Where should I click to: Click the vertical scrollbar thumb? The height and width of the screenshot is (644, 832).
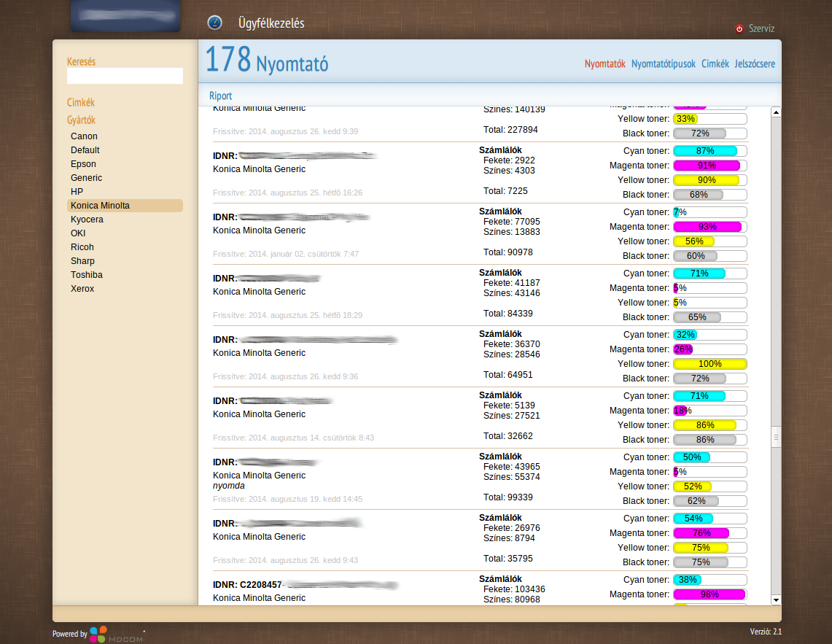pyautogui.click(x=776, y=437)
